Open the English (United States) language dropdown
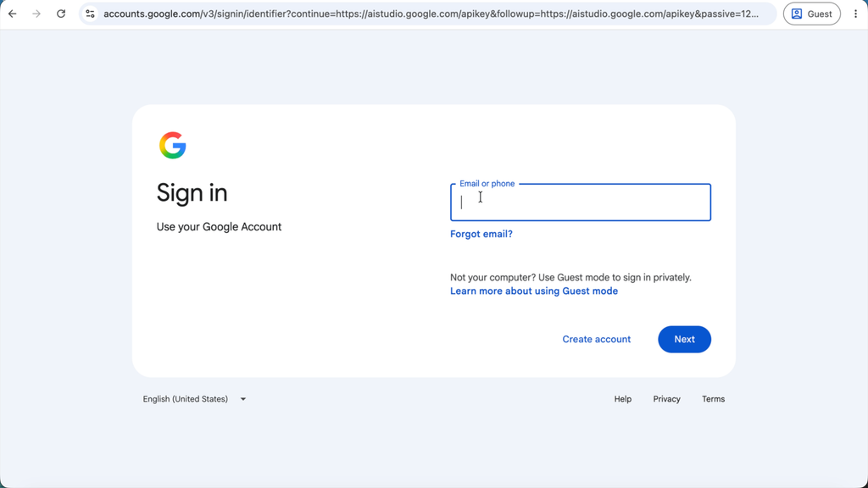868x488 pixels. 194,399
